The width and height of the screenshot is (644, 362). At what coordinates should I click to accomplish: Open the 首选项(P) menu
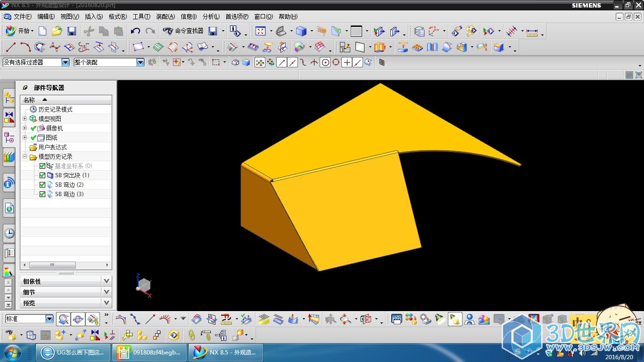point(237,16)
